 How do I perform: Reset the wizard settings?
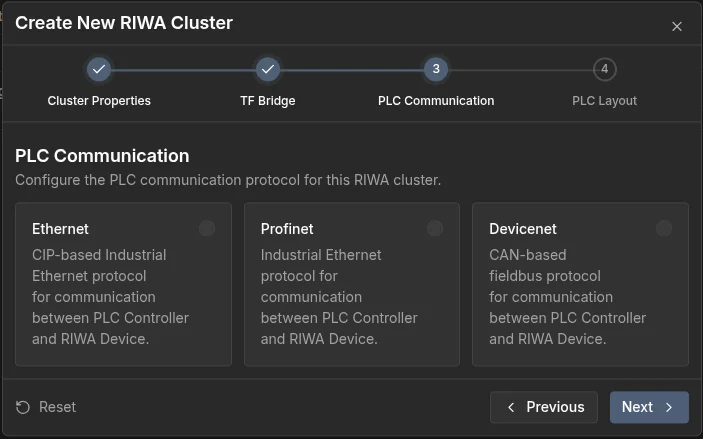(x=46, y=407)
